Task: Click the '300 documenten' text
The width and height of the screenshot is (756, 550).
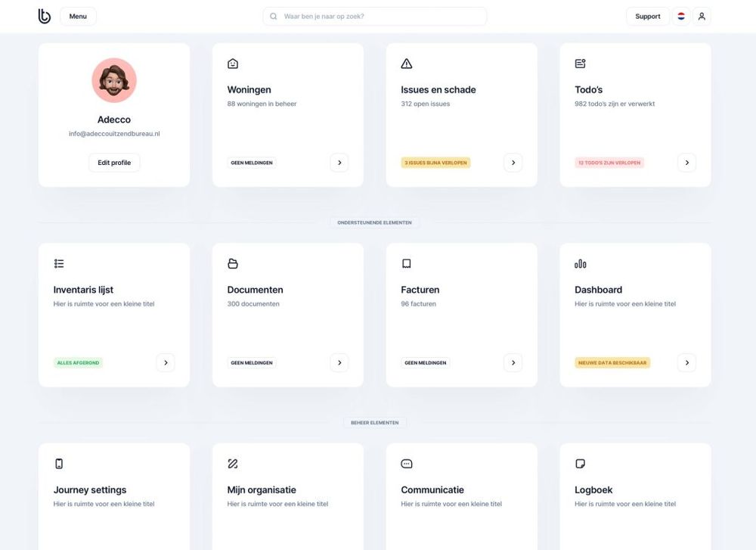Action: 253,304
